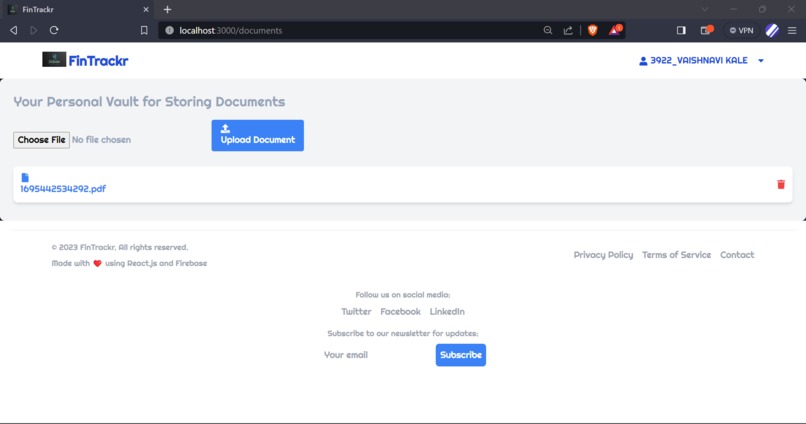Open the LinkedIn social link
This screenshot has width=806, height=424.
tap(447, 311)
